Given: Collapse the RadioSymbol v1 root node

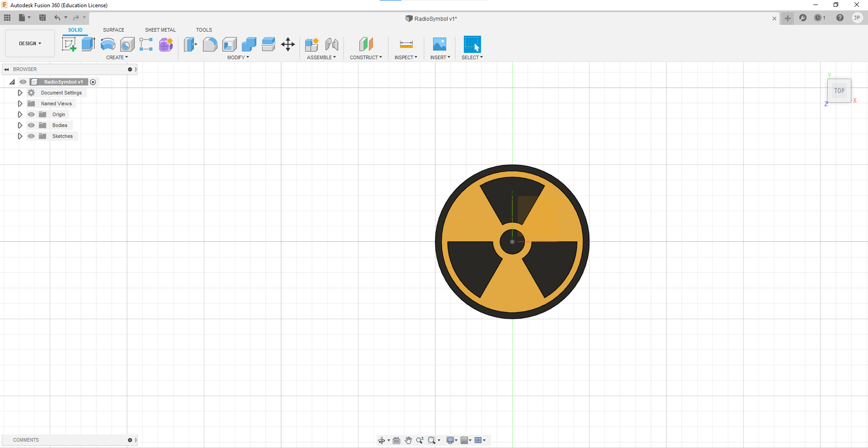Looking at the screenshot, I should tap(12, 82).
